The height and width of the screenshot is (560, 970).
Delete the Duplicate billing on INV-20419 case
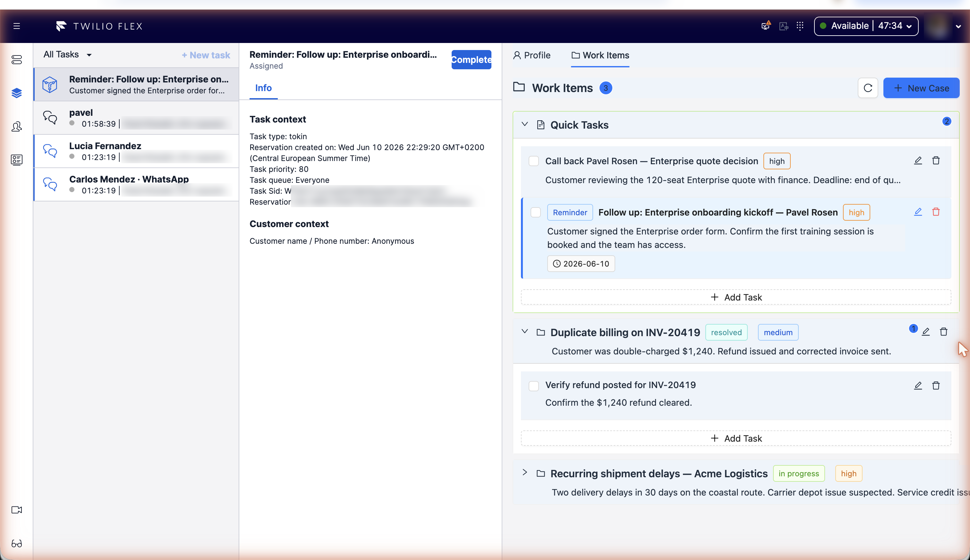tap(944, 332)
